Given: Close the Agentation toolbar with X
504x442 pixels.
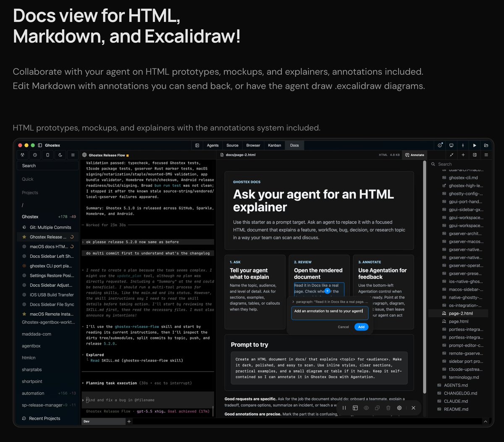Looking at the screenshot, I should [413, 408].
